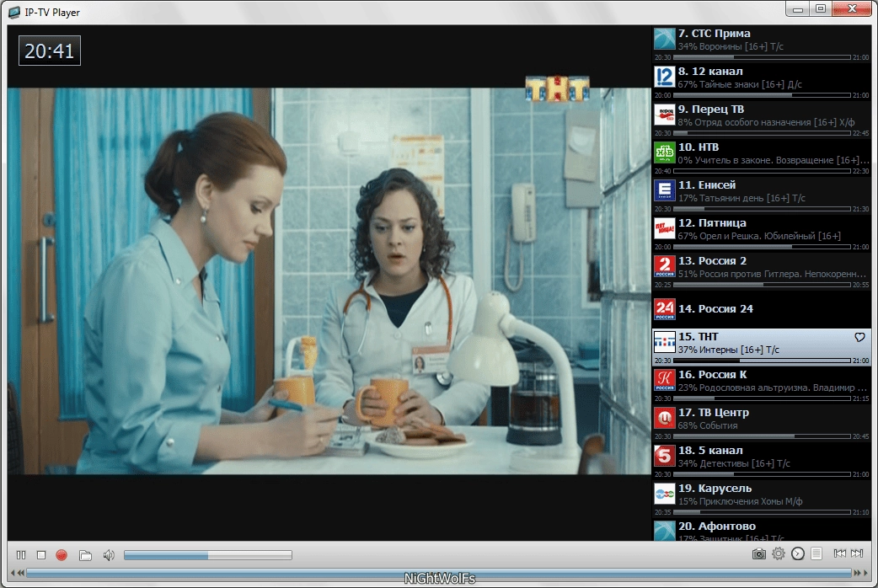Click program text '34% Детективы [16+] Т/с'
This screenshot has width=878, height=588.
coord(734,463)
